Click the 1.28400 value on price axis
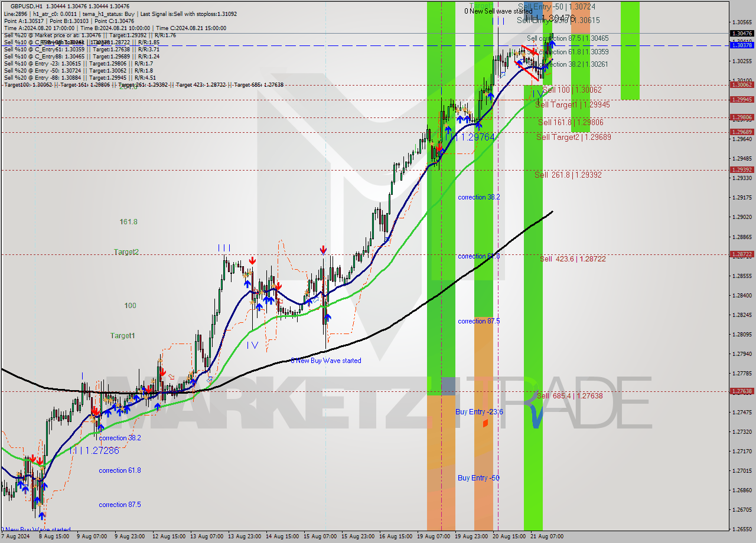This screenshot has height=543, width=756. pos(742,295)
